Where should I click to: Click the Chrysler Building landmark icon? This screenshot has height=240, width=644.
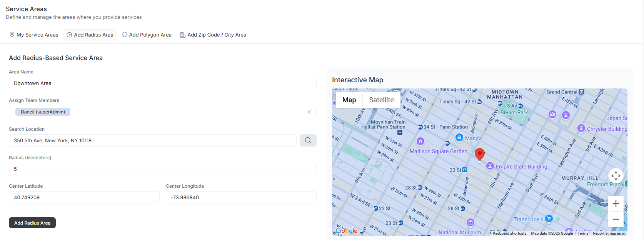[581, 128]
